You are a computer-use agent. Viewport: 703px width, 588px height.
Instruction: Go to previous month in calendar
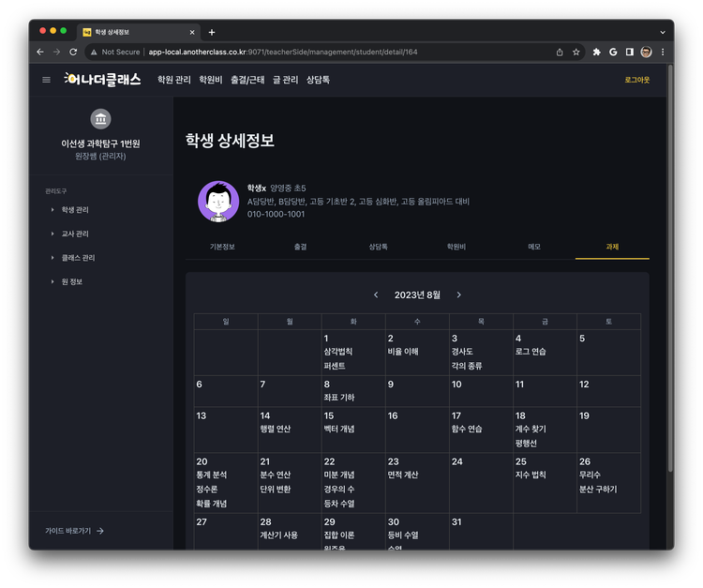click(x=376, y=294)
